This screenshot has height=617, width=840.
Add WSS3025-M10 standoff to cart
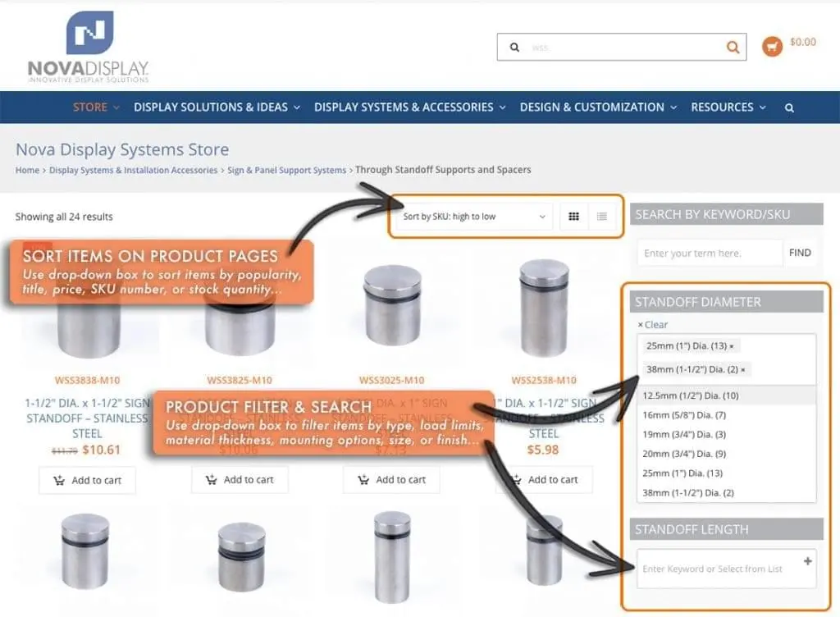(391, 480)
